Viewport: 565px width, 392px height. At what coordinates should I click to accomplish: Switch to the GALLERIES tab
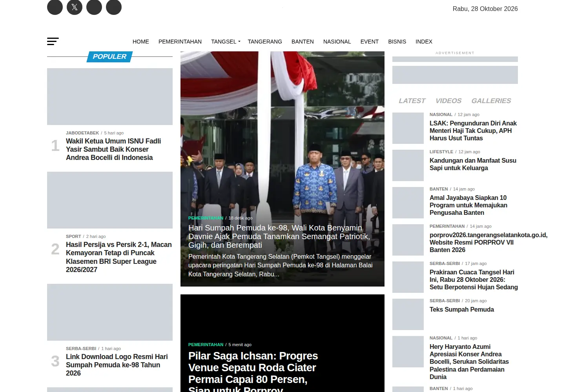pos(491,101)
